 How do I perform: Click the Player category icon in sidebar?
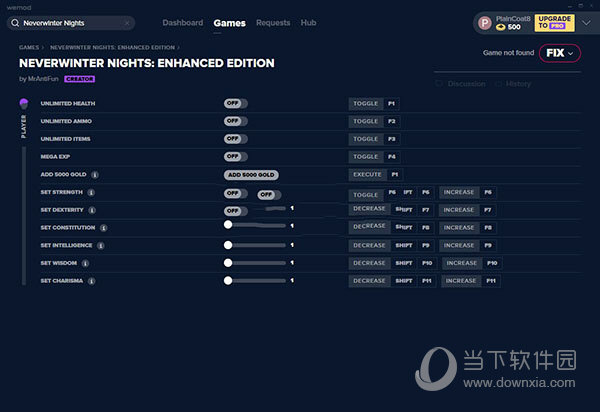coord(23,103)
